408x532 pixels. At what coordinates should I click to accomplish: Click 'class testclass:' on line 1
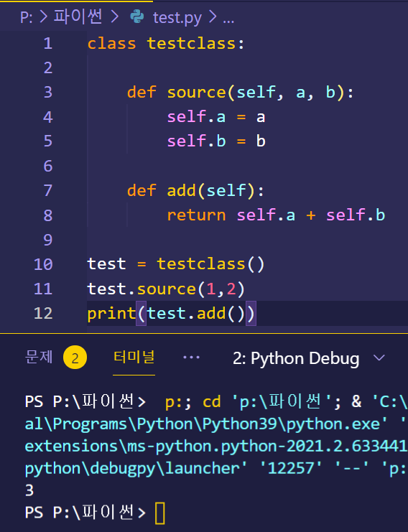[166, 44]
